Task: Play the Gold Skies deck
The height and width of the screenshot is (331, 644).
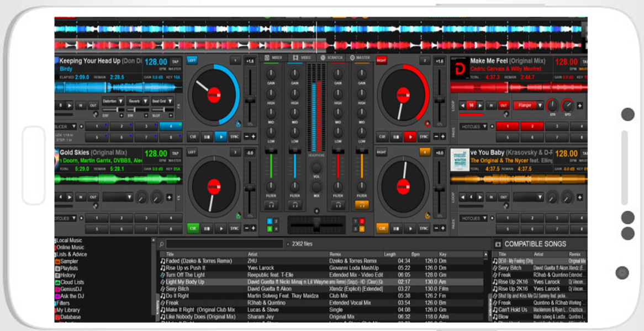Action: [x=220, y=228]
